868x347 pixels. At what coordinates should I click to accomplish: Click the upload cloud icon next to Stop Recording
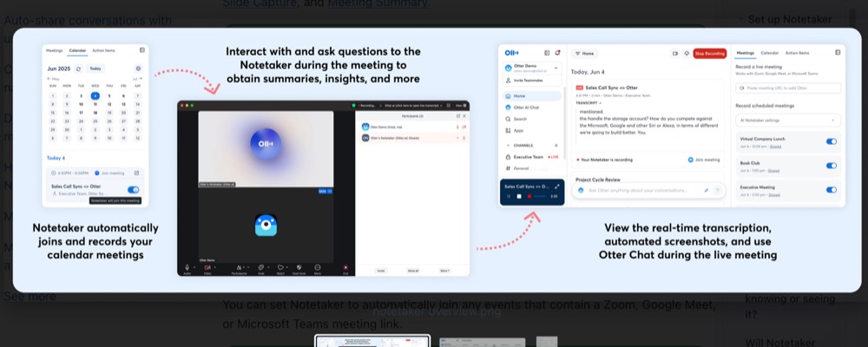(x=687, y=54)
